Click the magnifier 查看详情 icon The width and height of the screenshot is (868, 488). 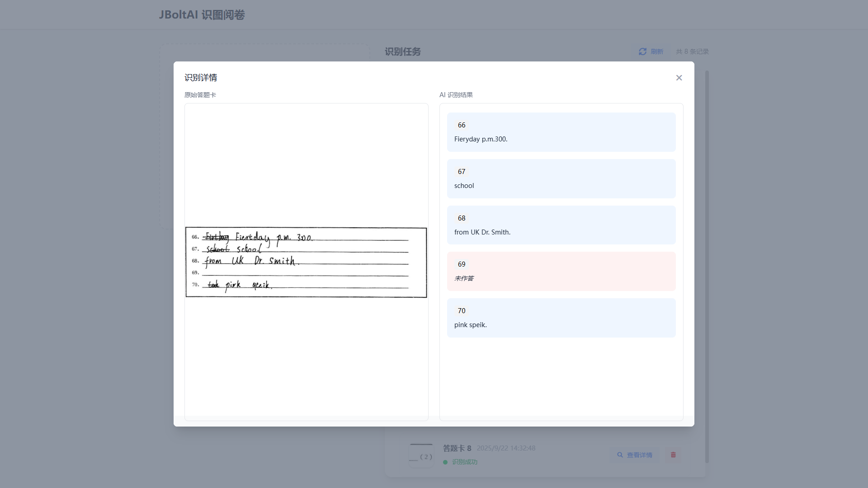[x=620, y=455]
